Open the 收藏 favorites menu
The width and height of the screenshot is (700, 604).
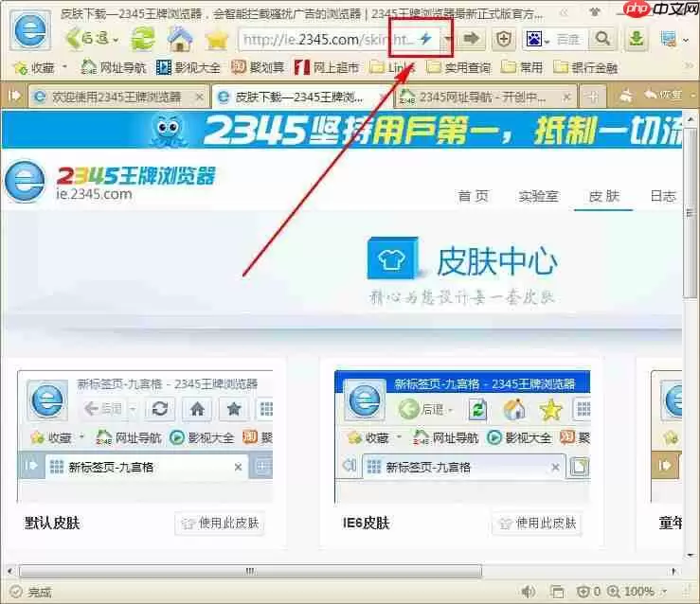(x=40, y=67)
